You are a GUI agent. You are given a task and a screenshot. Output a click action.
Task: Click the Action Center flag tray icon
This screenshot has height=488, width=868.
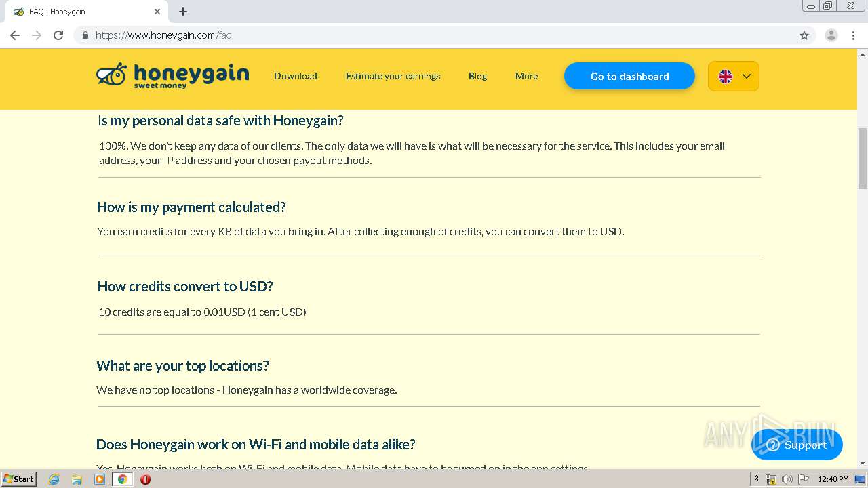803,479
